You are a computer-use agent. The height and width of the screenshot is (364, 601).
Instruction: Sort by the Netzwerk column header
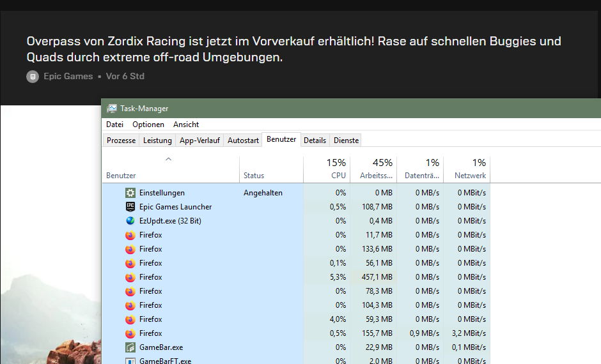point(467,170)
